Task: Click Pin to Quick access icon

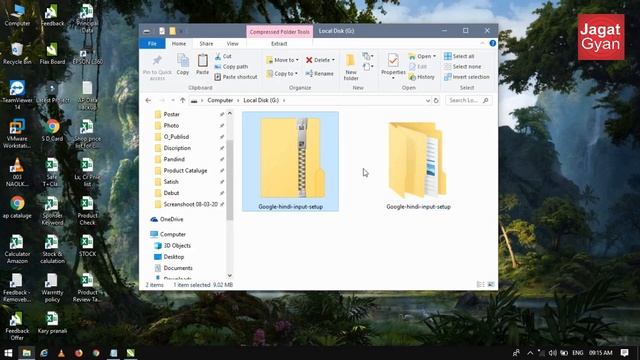Action: 157,60
